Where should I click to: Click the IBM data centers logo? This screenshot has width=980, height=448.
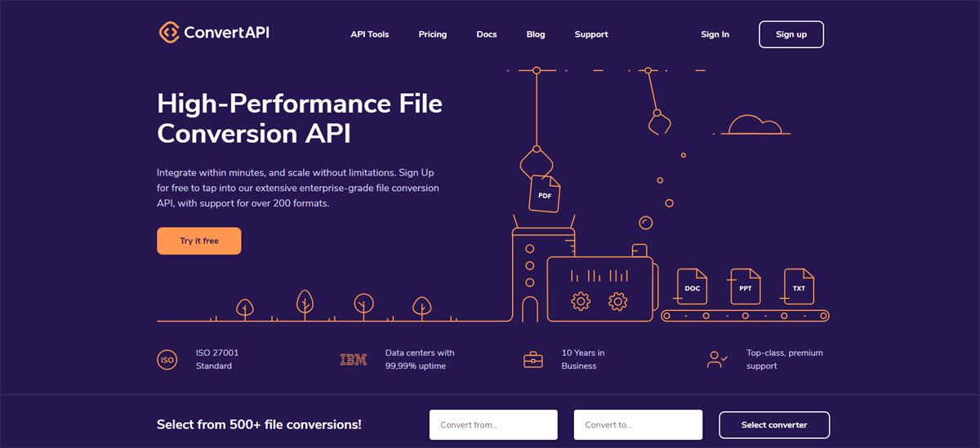(354, 360)
